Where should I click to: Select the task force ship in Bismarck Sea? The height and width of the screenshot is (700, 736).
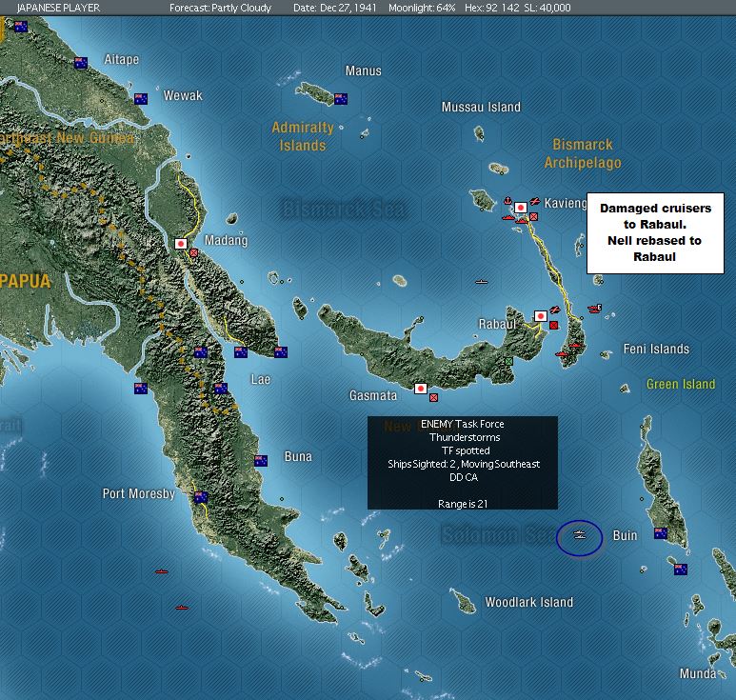(x=482, y=282)
